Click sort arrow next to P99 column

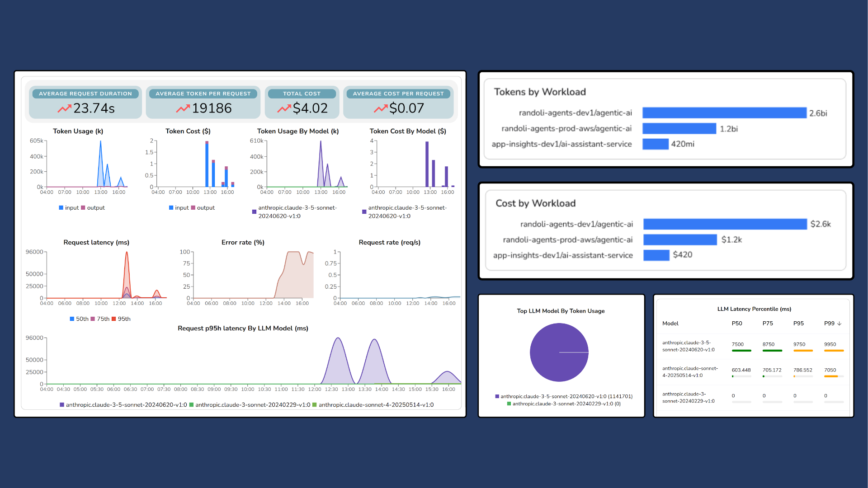pos(840,324)
